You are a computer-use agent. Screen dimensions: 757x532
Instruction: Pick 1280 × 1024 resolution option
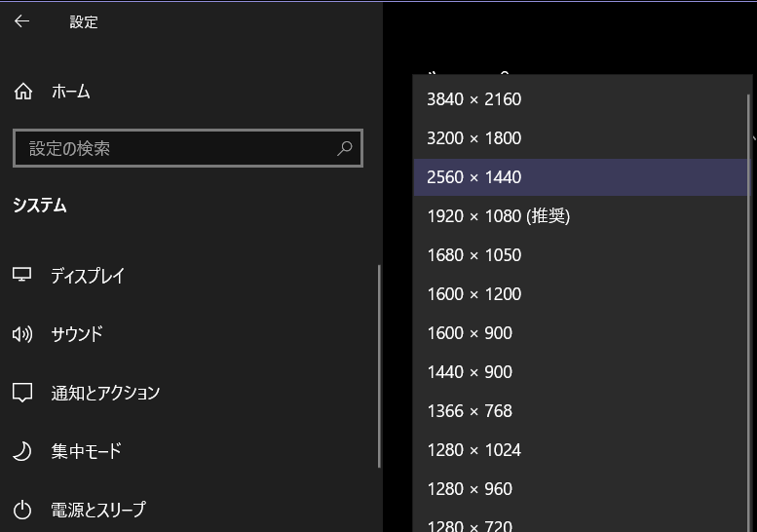pyautogui.click(x=580, y=450)
